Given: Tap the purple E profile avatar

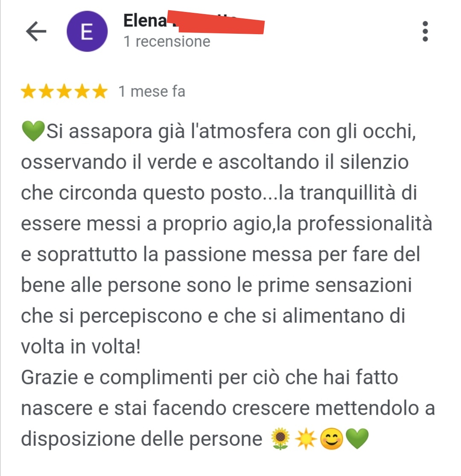Looking at the screenshot, I should pos(87,31).
